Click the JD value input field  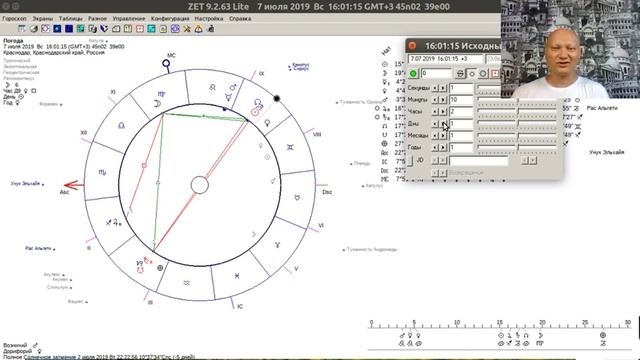click(479, 160)
